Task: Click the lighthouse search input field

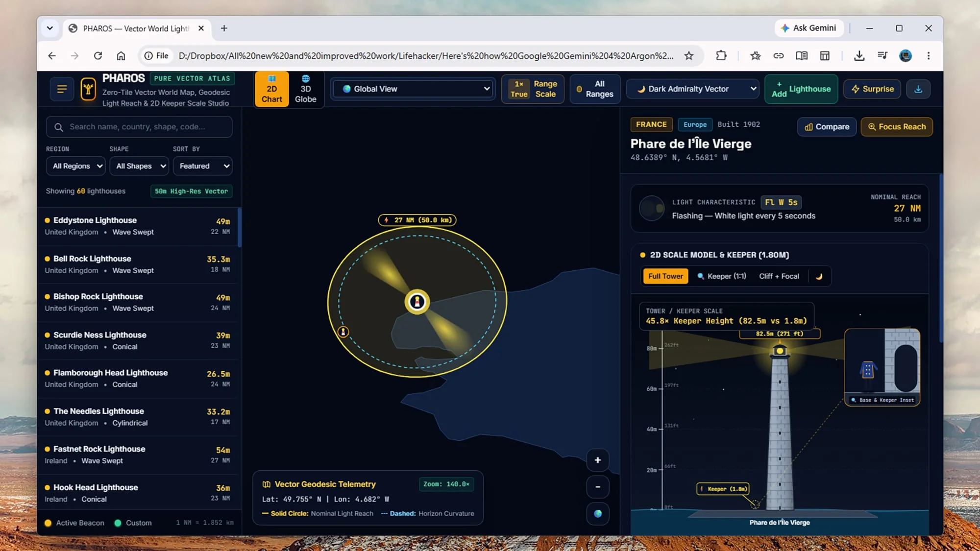Action: [x=139, y=127]
